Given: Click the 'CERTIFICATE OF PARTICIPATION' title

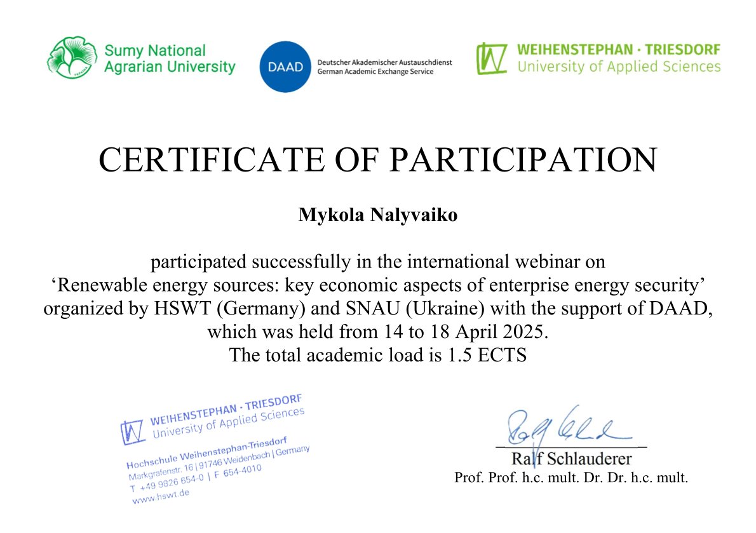Looking at the screenshot, I should point(377,160).
